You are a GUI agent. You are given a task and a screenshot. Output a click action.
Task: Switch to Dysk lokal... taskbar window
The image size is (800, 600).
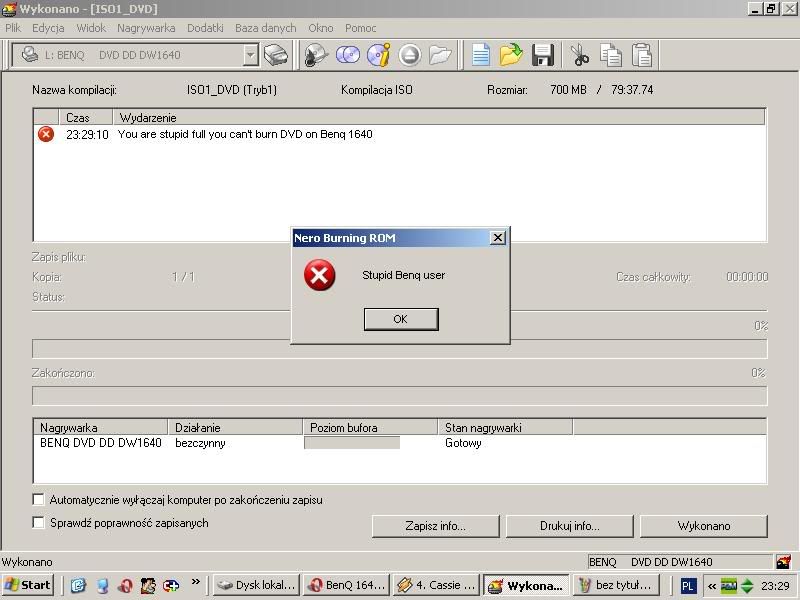[256, 585]
